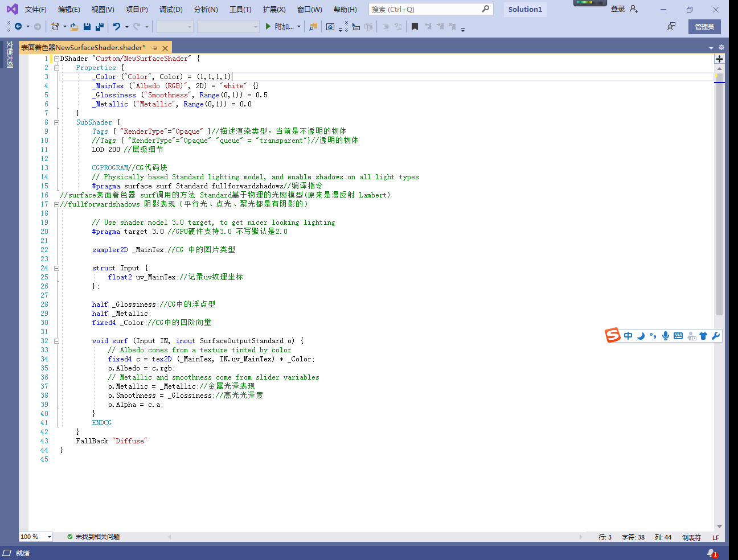Open the 调试(D) menu
This screenshot has height=560, width=738.
[x=171, y=9]
